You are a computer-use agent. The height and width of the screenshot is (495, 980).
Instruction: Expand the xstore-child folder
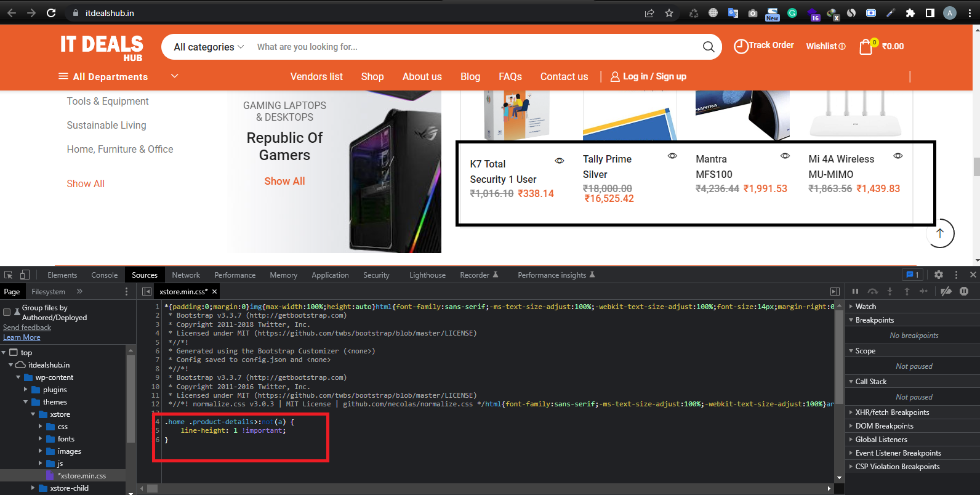33,488
